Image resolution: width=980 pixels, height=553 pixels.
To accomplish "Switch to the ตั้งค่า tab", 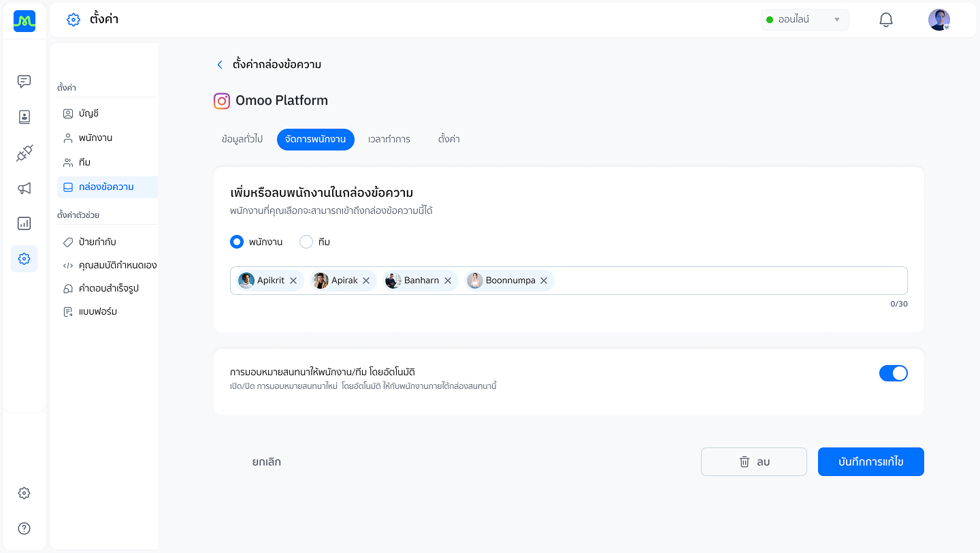I will click(449, 139).
